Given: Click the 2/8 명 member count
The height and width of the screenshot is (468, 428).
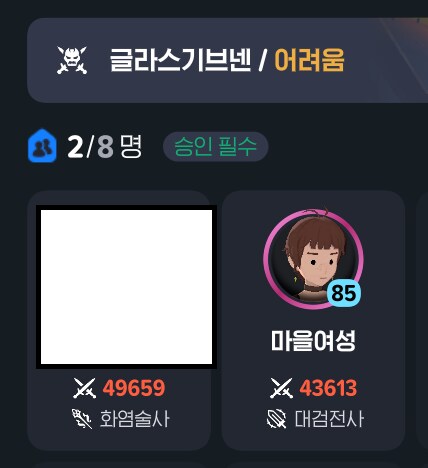Looking at the screenshot, I should [x=105, y=146].
